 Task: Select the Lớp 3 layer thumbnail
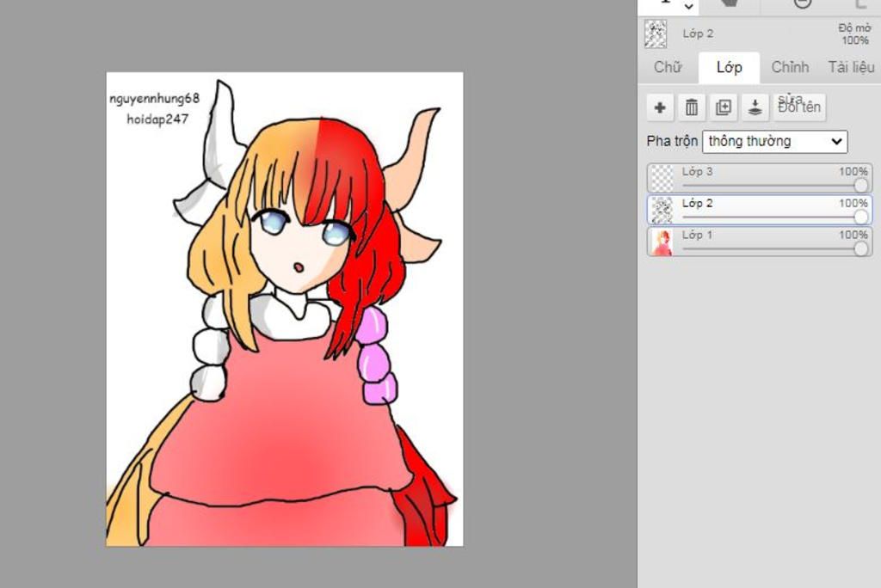(662, 179)
